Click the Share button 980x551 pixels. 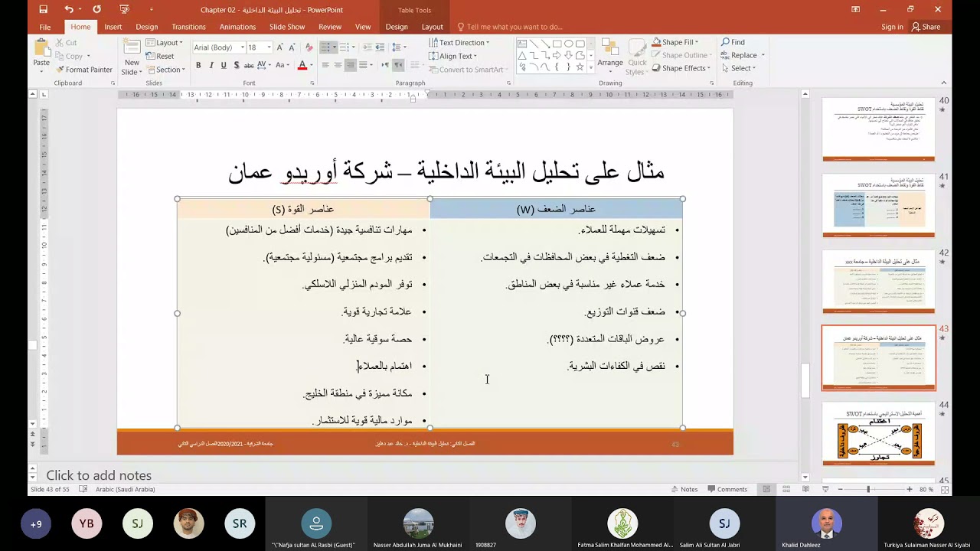coord(926,27)
